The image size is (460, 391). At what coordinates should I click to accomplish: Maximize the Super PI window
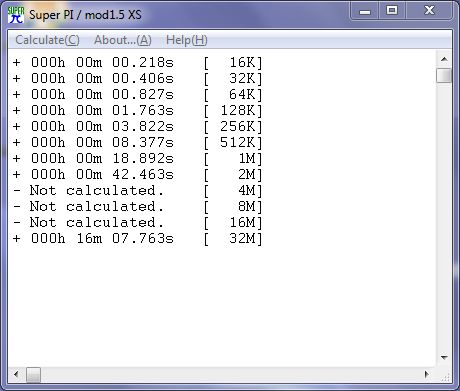392,11
